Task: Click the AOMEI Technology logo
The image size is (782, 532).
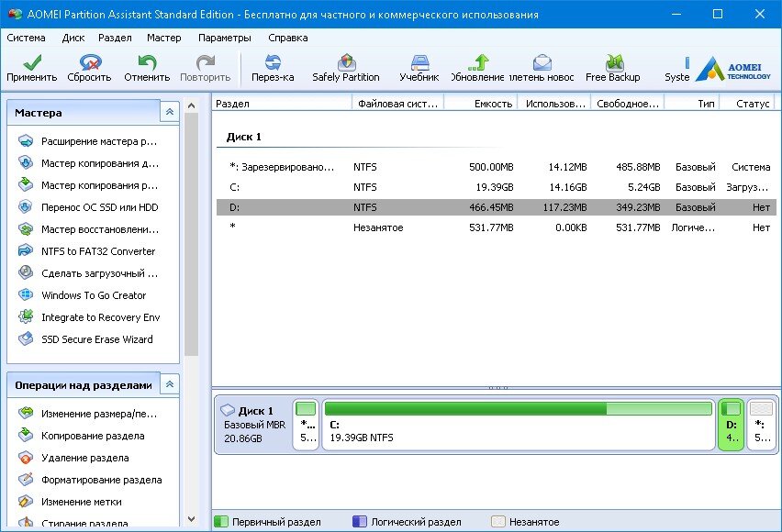Action: click(x=732, y=69)
